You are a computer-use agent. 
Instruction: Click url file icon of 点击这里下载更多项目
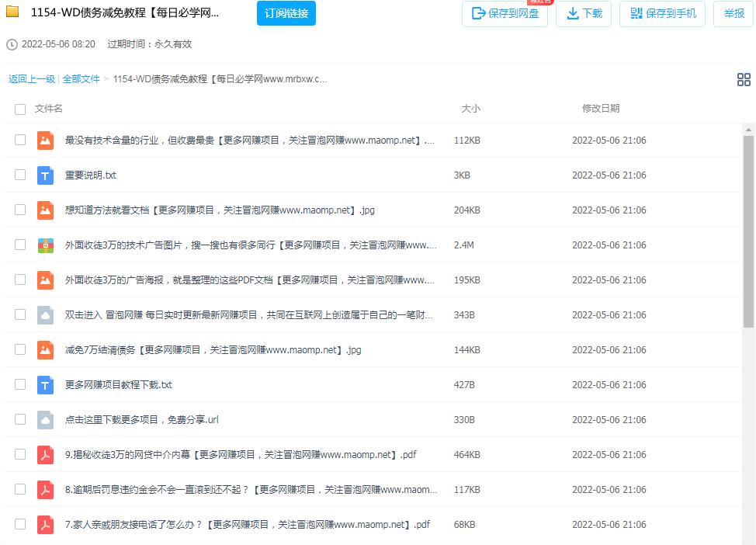[x=45, y=419]
